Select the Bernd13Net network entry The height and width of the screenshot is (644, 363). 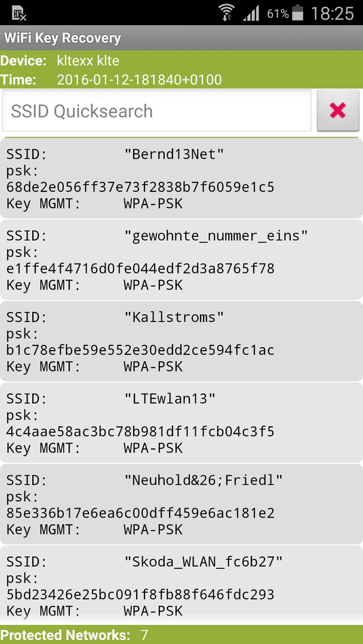181,178
